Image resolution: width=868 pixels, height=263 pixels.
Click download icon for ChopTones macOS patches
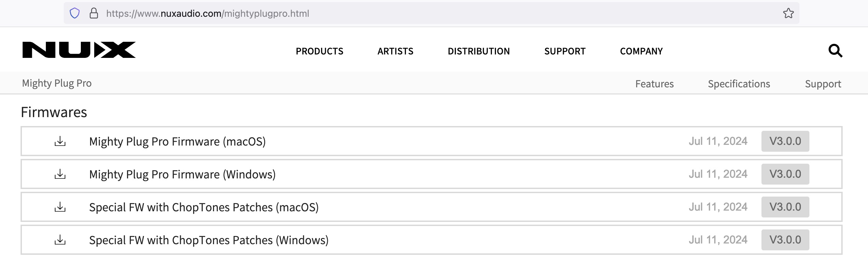point(60,207)
